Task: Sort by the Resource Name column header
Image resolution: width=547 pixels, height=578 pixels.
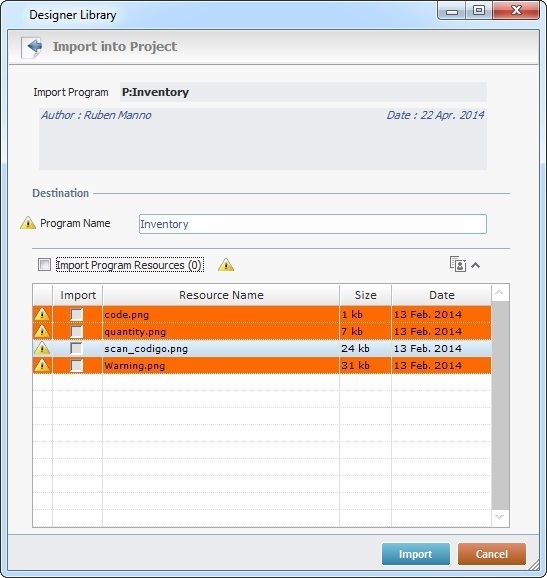Action: tap(221, 295)
